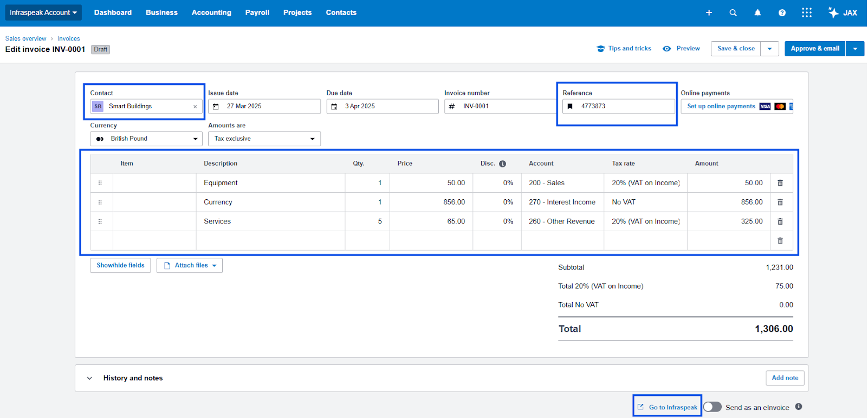The height and width of the screenshot is (418, 868).
Task: Open the Save & close dropdown arrow
Action: click(770, 49)
